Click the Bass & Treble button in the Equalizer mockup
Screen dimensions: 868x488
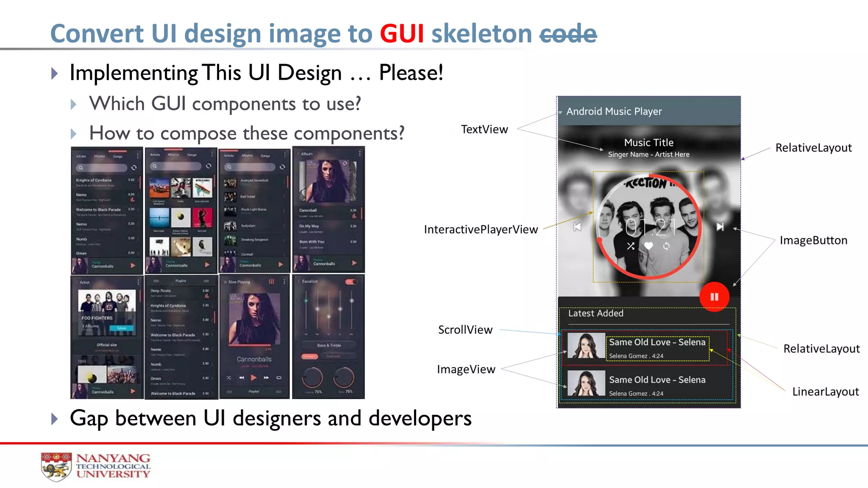pos(328,346)
